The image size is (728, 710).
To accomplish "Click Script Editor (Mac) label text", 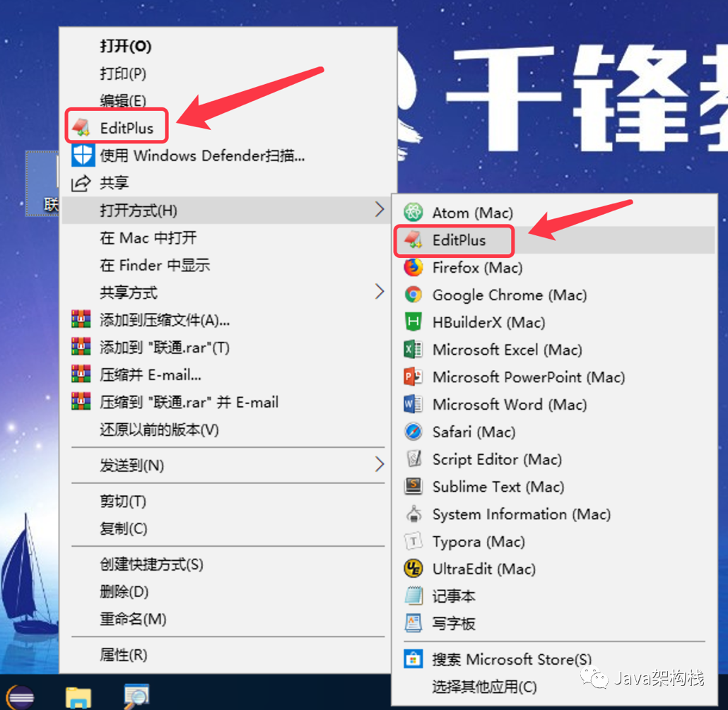I will [x=497, y=459].
